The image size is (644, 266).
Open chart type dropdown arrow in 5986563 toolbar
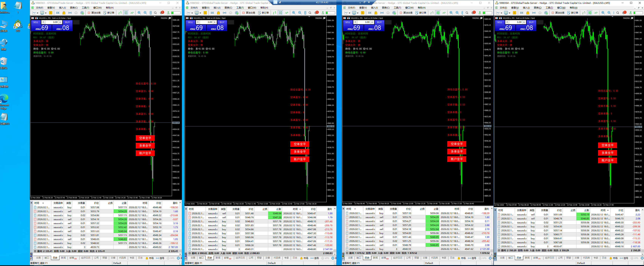(x=38, y=13)
